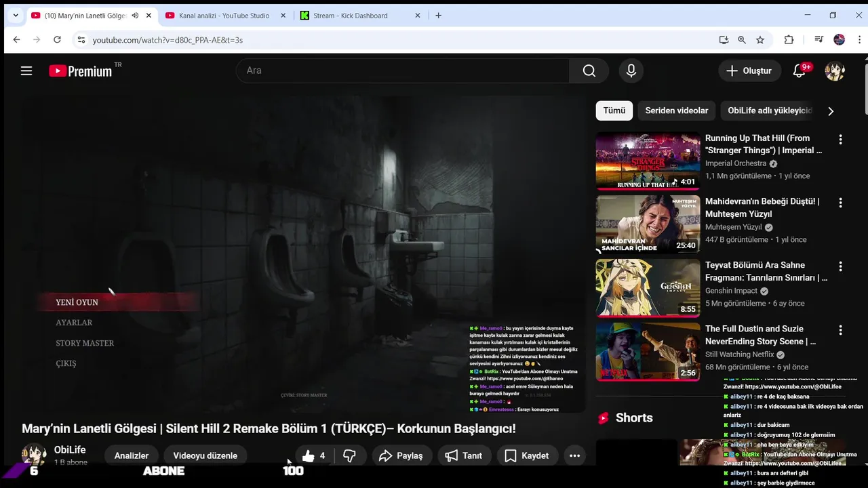Click the Shorts section heading
Image resolution: width=868 pixels, height=488 pixels.
pos(634,418)
